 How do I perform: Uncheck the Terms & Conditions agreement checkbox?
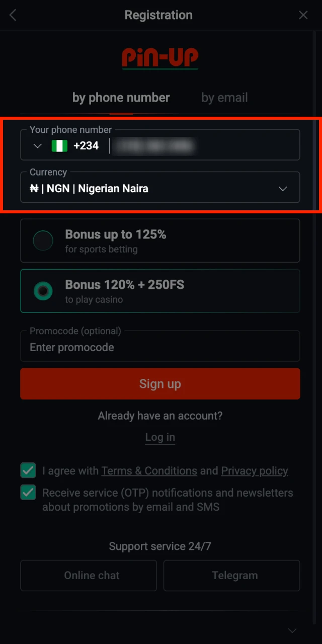pos(28,471)
